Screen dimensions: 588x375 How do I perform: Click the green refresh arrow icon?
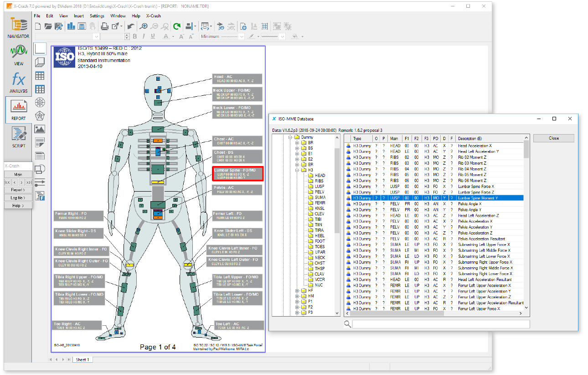(176, 26)
